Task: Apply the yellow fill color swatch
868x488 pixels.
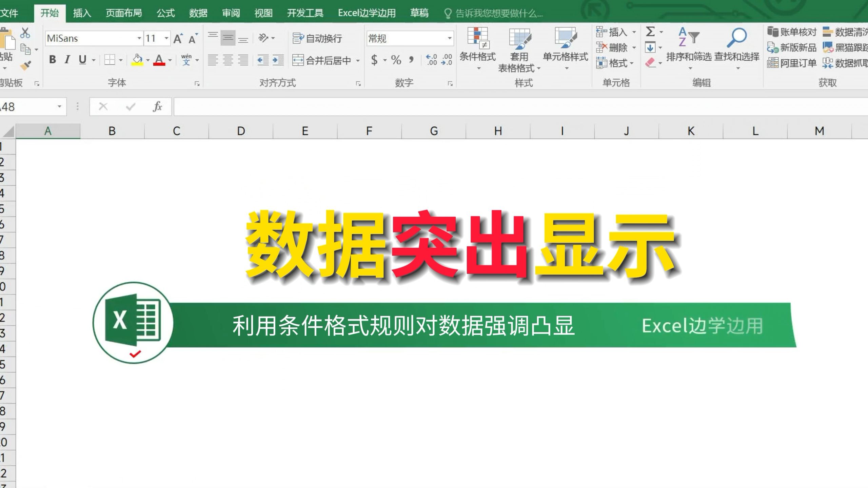Action: (137, 60)
